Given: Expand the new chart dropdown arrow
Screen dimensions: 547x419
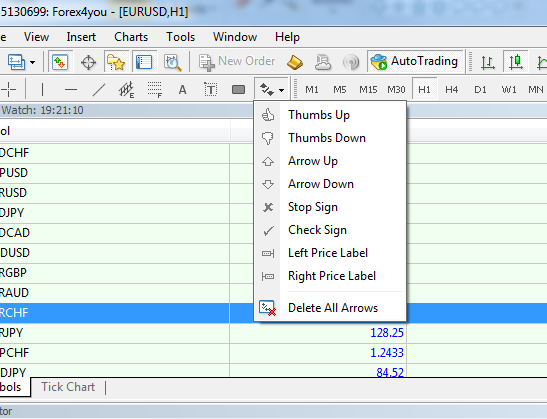Looking at the screenshot, I should tap(32, 63).
